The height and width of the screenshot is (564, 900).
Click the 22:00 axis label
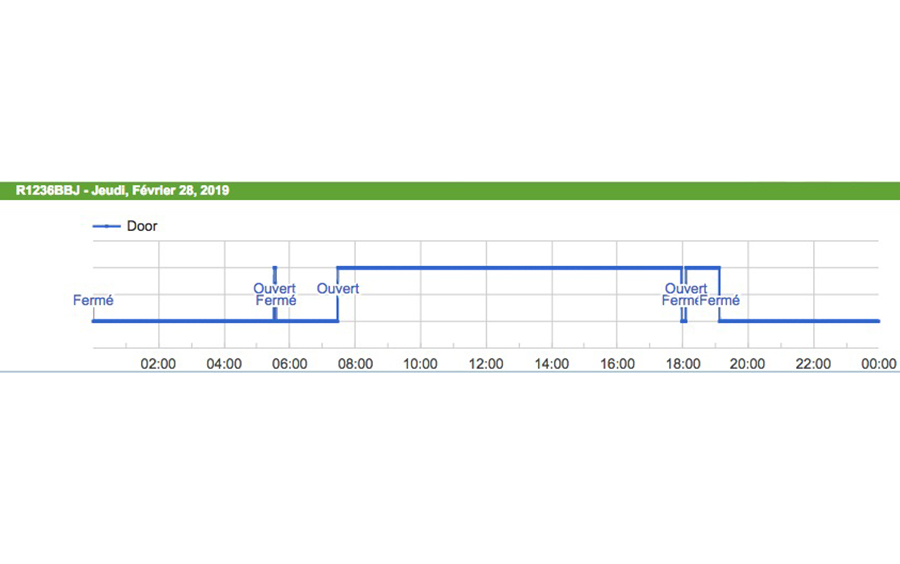(x=813, y=364)
